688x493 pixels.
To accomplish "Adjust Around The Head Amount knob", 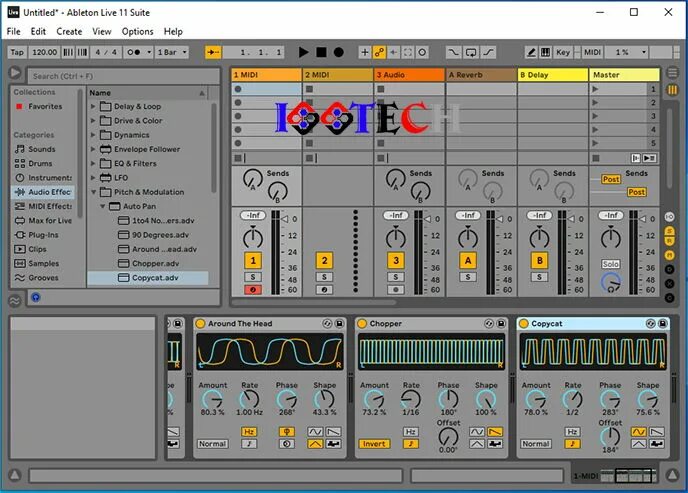I will pos(212,399).
